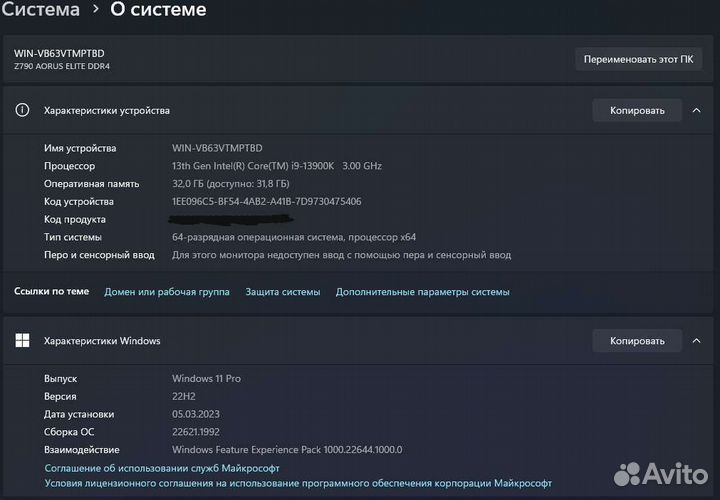Image resolution: width=720 pixels, height=500 pixels.
Task: Select processor value i9-13900K 3.00 GHz
Action: point(277,166)
